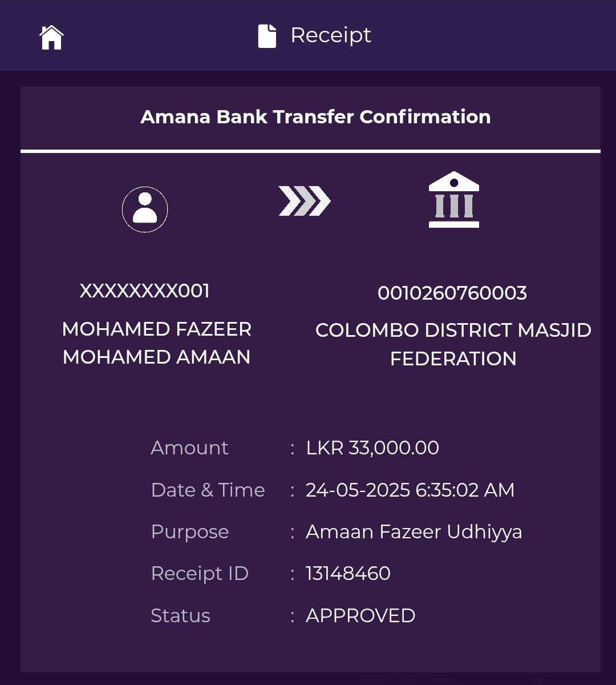
Task: Click the Status field label
Action: 180,616
